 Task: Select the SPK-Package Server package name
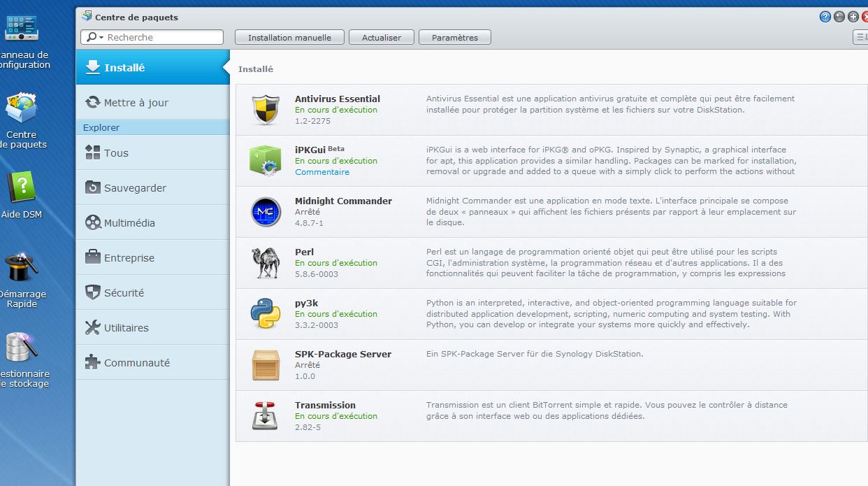click(343, 354)
